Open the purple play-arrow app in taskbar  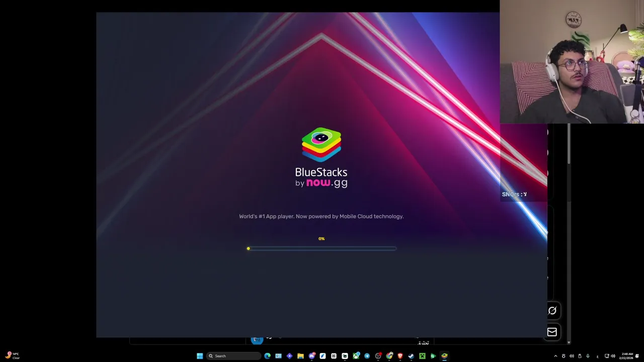(x=289, y=356)
